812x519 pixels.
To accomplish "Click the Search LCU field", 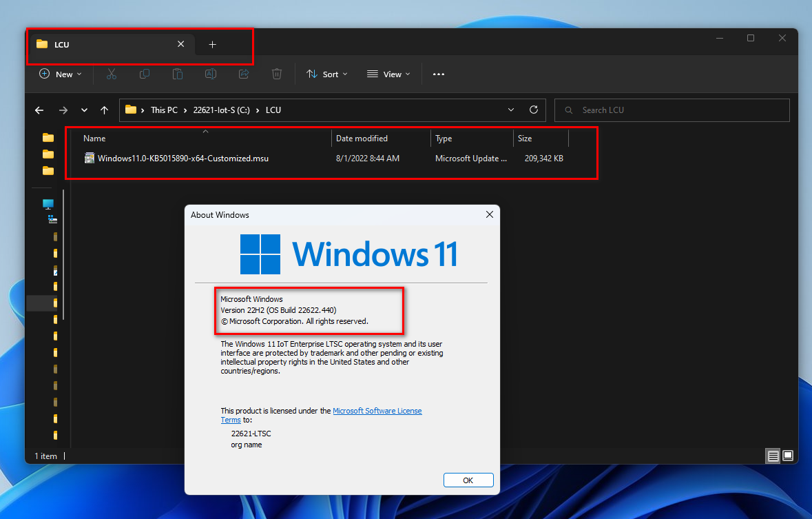I will [672, 110].
